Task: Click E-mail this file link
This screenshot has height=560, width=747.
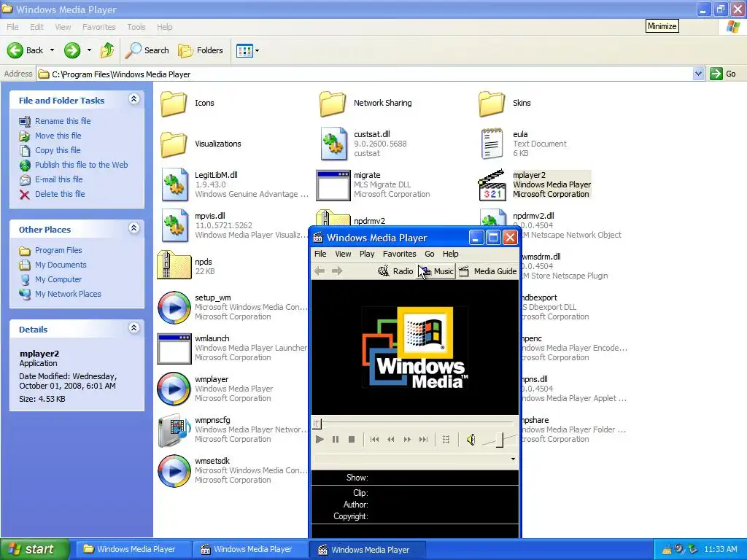Action: click(58, 179)
